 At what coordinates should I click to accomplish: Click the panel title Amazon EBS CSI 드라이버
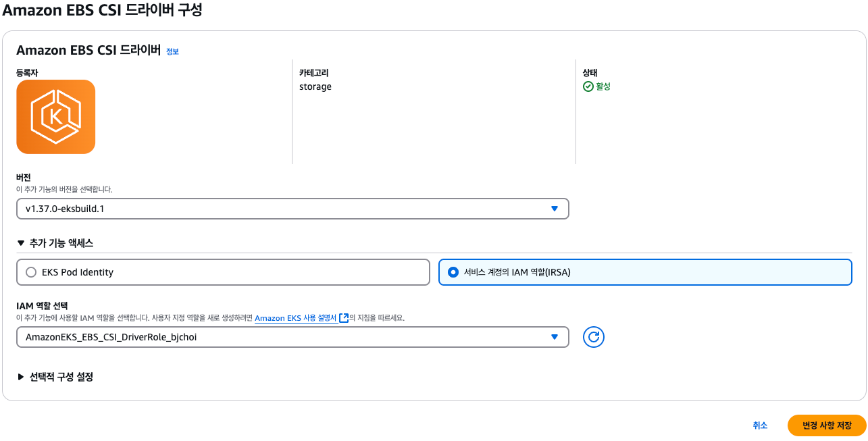pyautogui.click(x=88, y=50)
